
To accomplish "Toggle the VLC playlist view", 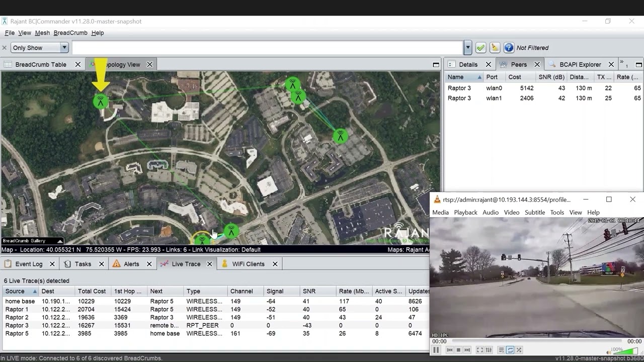I will pyautogui.click(x=501, y=350).
